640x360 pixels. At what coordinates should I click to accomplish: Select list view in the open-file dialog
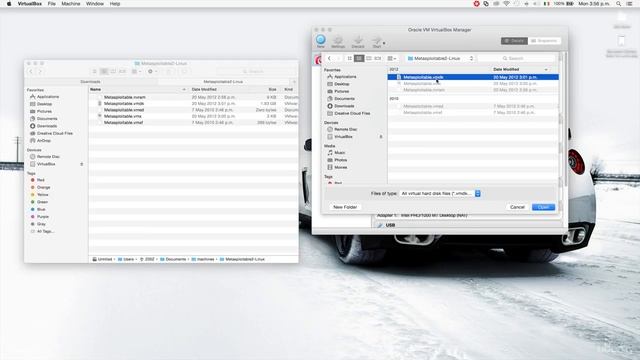coord(359,58)
